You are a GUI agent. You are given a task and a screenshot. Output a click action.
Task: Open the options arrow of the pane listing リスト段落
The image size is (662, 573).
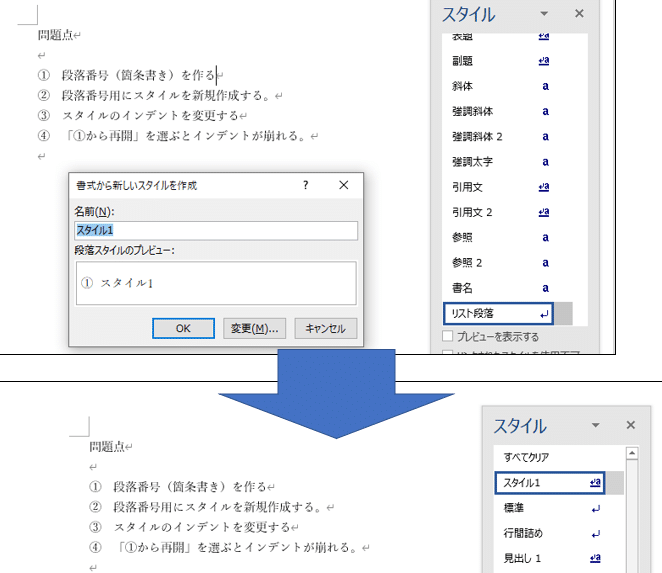coord(544,14)
